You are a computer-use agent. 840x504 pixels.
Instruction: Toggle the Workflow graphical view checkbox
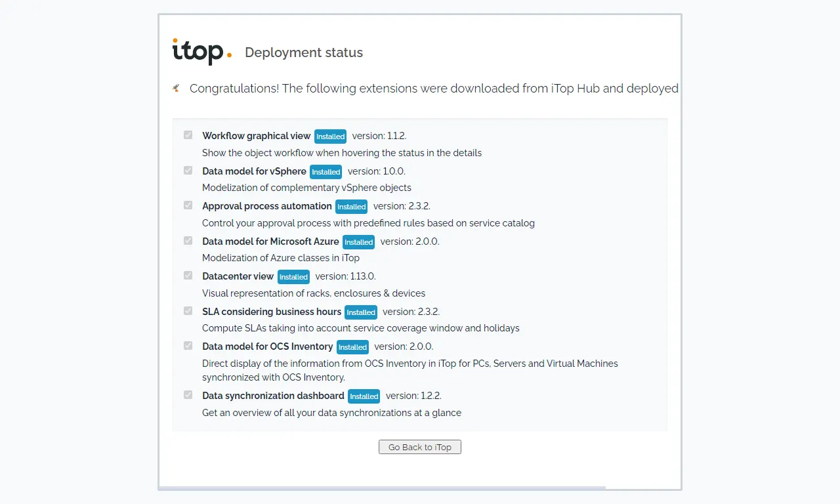(188, 135)
